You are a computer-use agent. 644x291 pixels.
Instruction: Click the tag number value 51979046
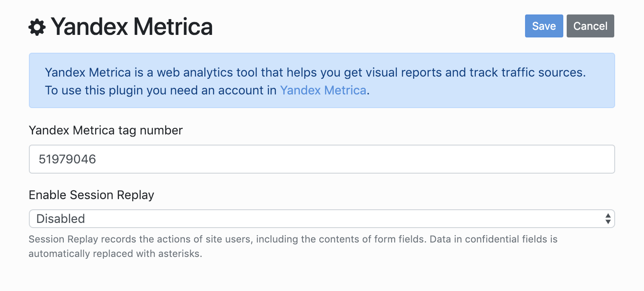point(67,159)
